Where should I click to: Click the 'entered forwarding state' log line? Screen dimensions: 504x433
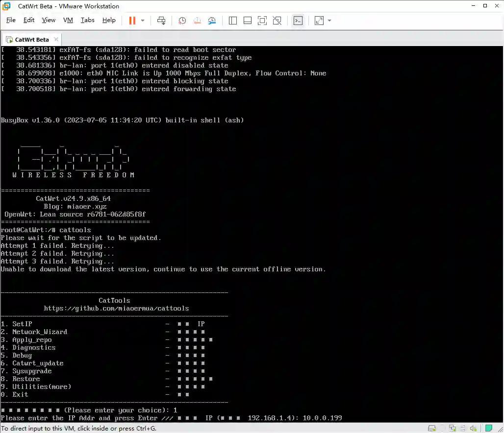(x=118, y=89)
